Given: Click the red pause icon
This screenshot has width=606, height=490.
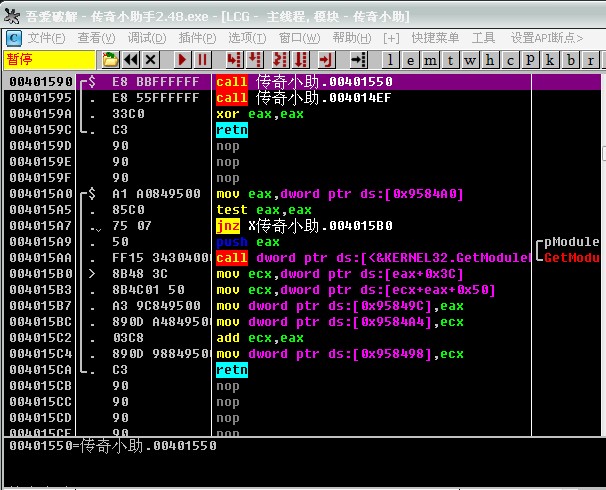Looking at the screenshot, I should point(202,60).
